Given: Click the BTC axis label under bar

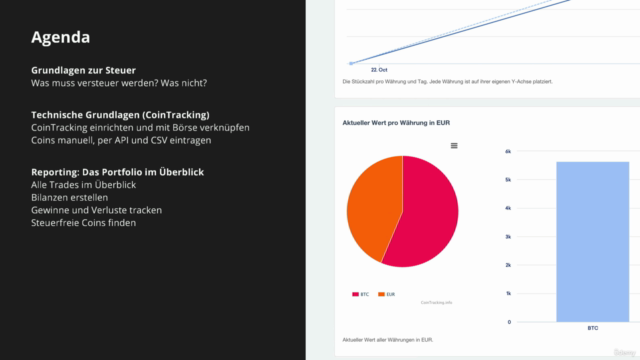Looking at the screenshot, I should point(593,328).
